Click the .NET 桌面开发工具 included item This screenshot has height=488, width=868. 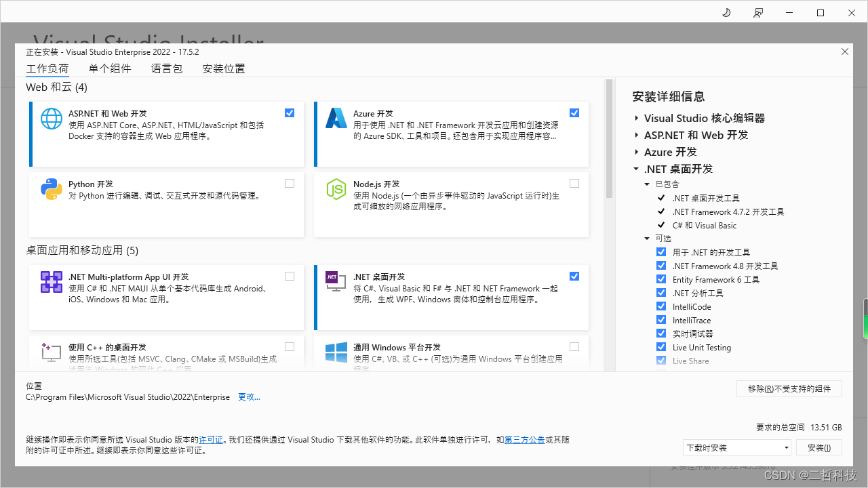point(706,199)
